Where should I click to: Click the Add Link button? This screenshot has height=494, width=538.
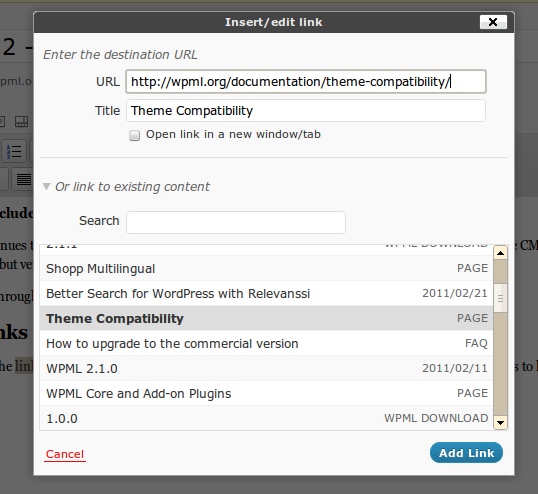click(466, 453)
